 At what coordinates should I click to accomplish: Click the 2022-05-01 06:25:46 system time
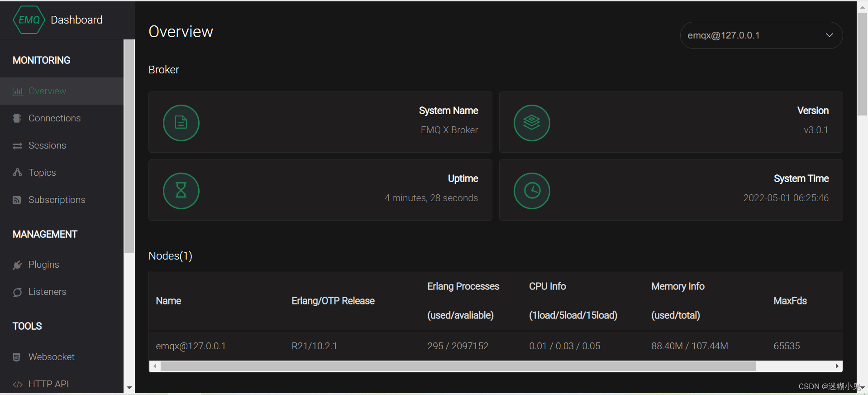(786, 198)
